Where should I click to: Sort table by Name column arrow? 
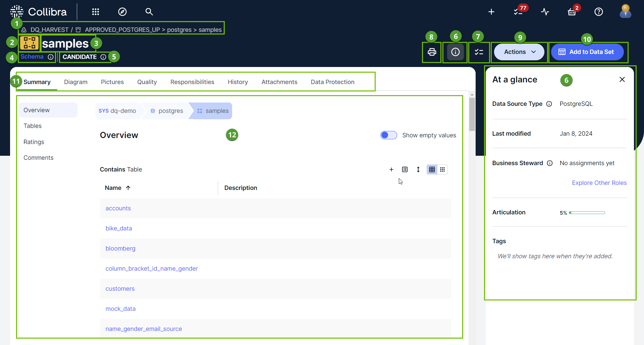pos(128,188)
